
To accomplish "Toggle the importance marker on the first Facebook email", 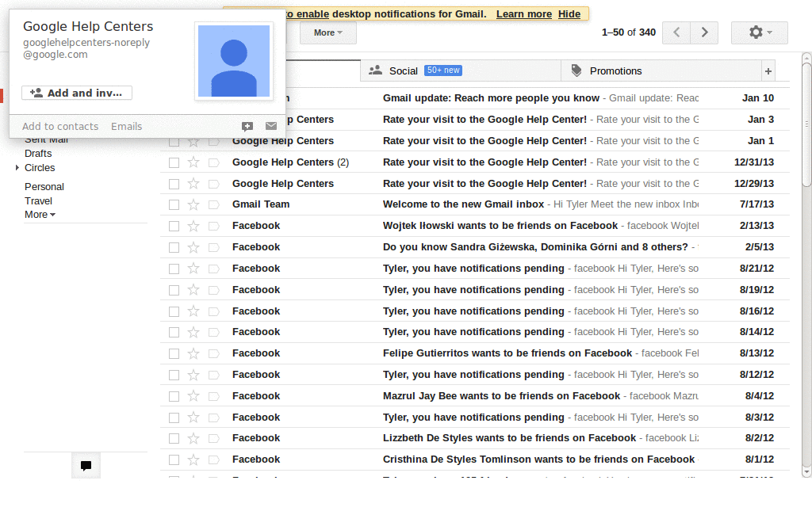I will pyautogui.click(x=215, y=225).
